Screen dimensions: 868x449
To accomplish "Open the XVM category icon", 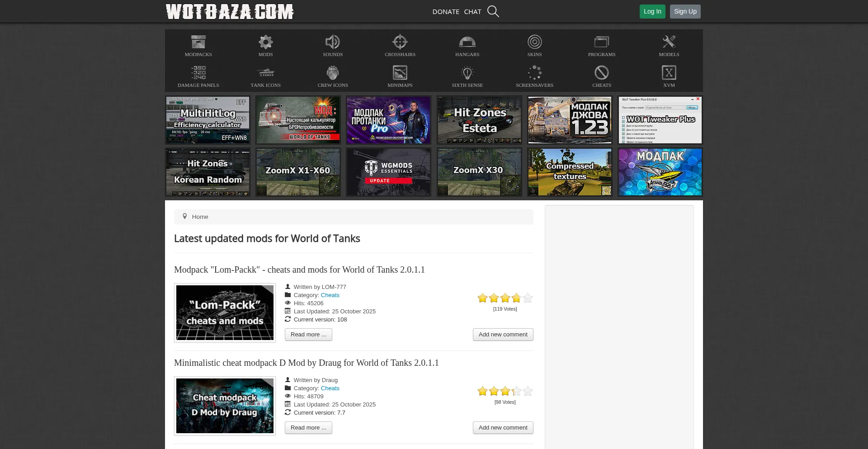I will pos(669,73).
